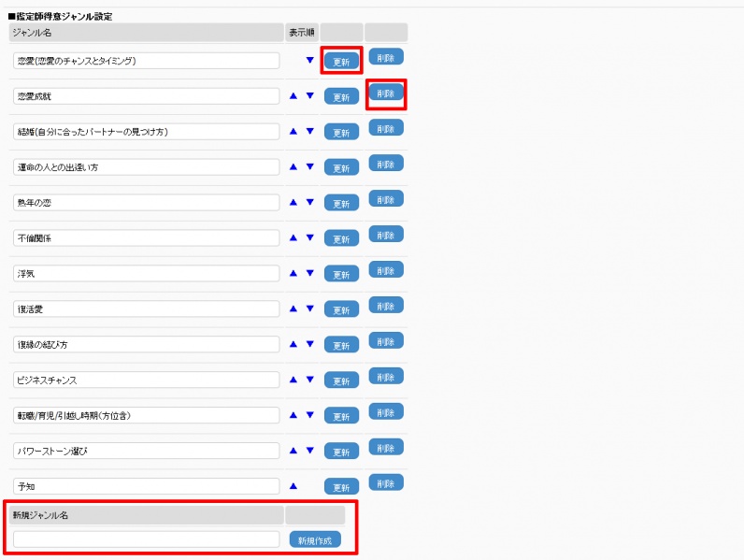Move 恋愛成就 genre up with arrow
The image size is (744, 560).
tap(293, 95)
